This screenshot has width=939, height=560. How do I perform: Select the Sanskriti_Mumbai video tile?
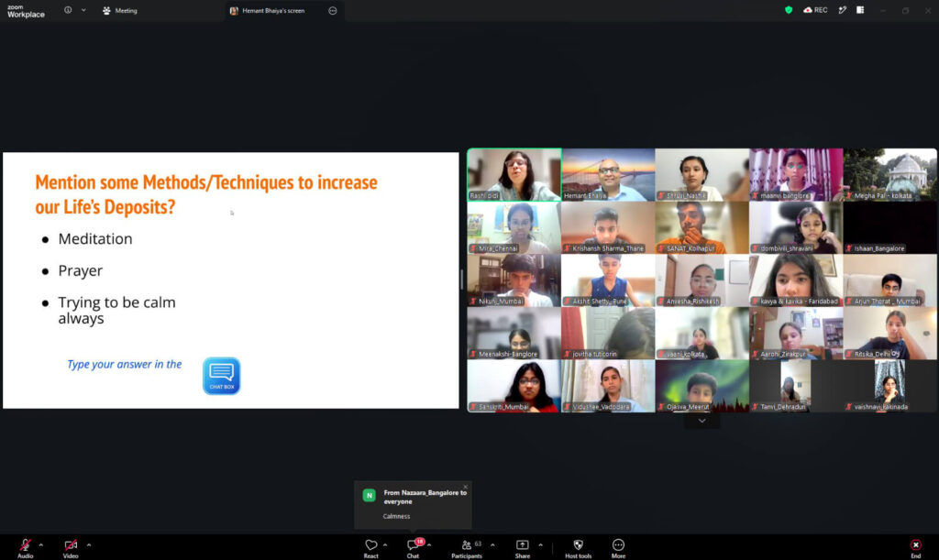tap(514, 385)
